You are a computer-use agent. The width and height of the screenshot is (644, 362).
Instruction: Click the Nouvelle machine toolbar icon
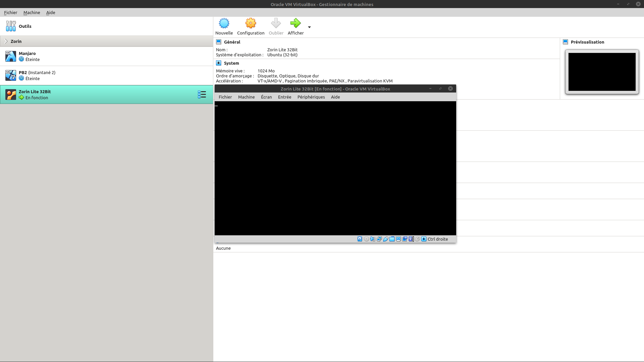click(x=224, y=23)
